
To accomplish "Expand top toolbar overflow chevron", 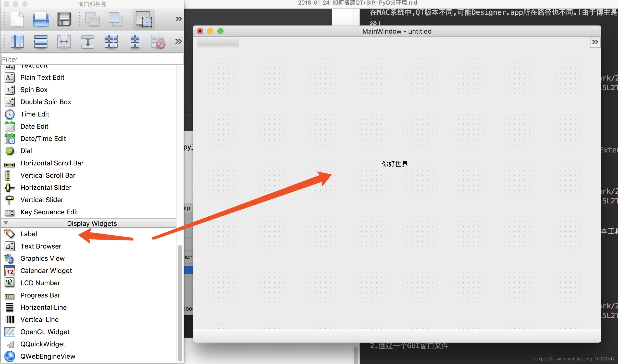I will click(178, 19).
